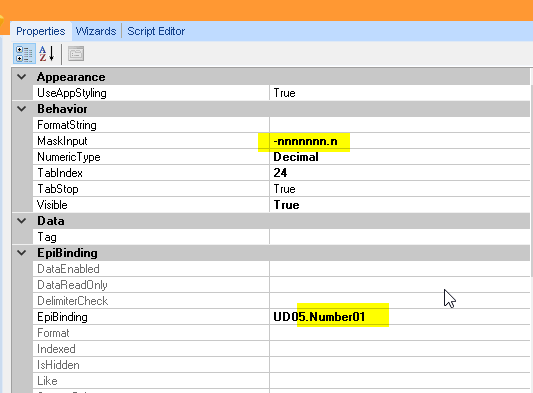Open the Property Pages icon
Viewport: 533px width, 393px height.
click(x=76, y=54)
